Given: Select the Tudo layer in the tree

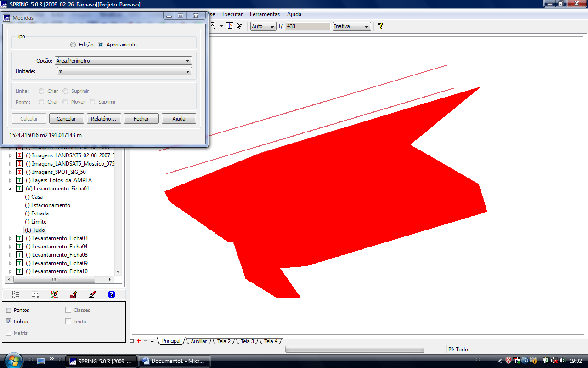Looking at the screenshot, I should 35,230.
